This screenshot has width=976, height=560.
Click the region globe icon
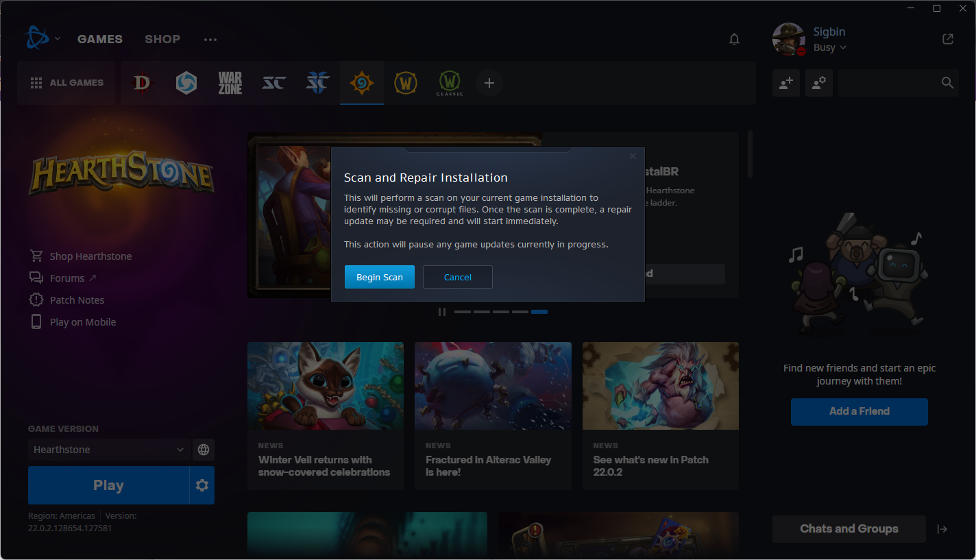(x=204, y=450)
